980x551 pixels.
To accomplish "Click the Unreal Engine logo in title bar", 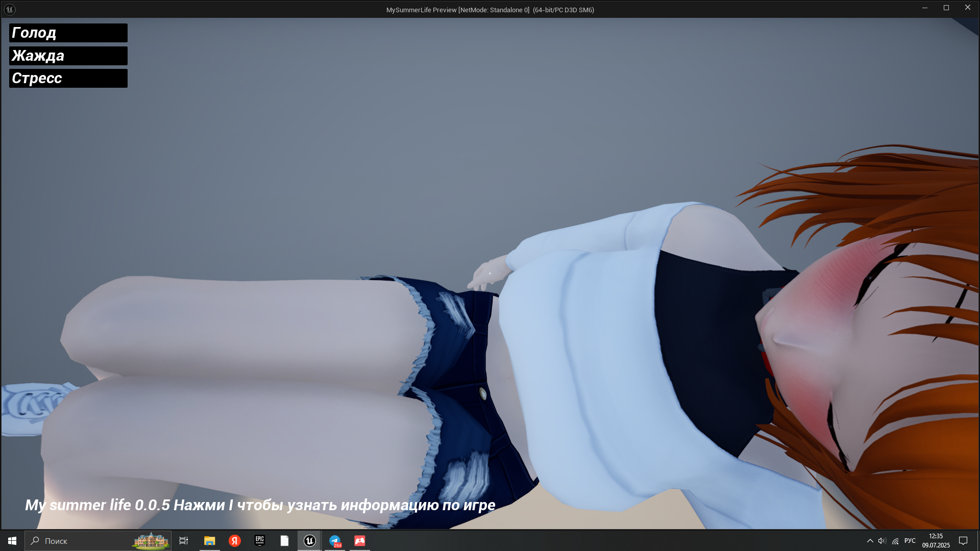I will click(x=10, y=9).
